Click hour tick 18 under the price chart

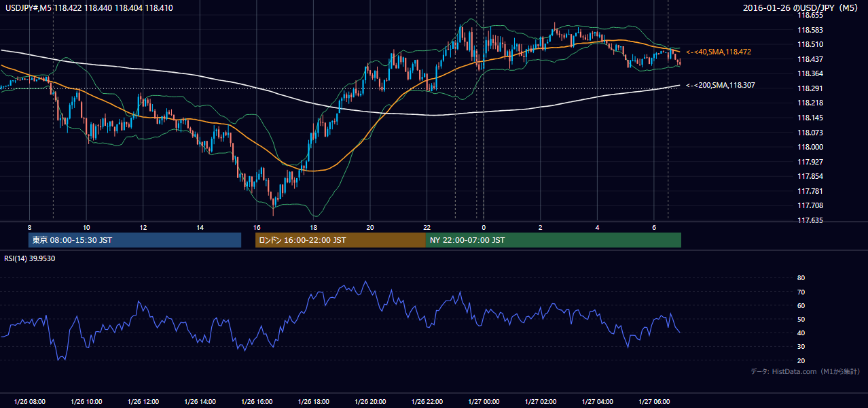tap(313, 227)
